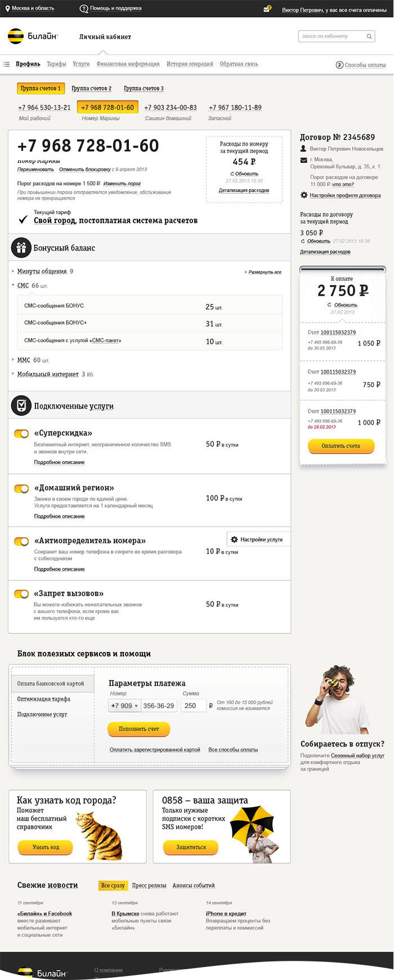Switch to Группа счетов 2 tab
Viewport: 394px width, 980px height.
91,88
